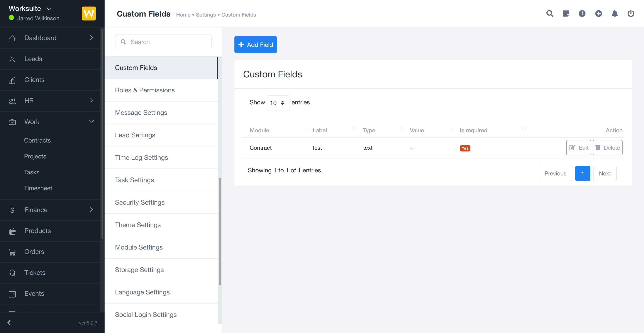Open the sticky notes icon

point(566,14)
